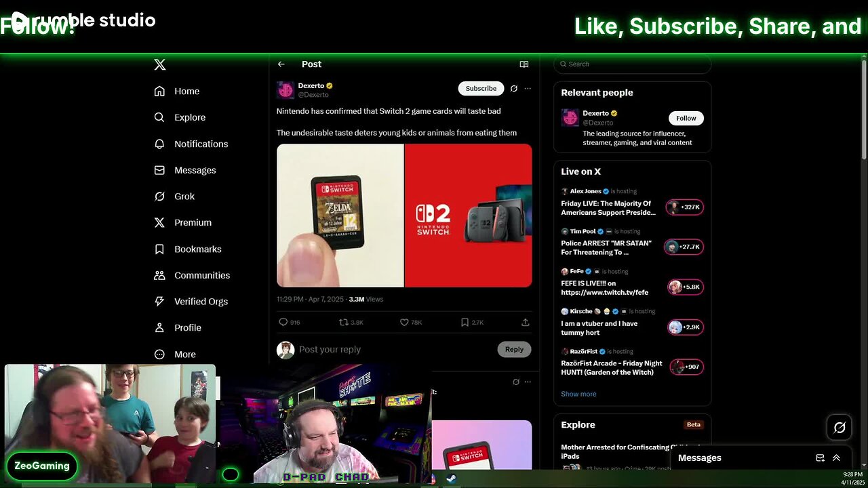Click new message icon in Messages drawer
The image size is (868, 488).
point(820,458)
